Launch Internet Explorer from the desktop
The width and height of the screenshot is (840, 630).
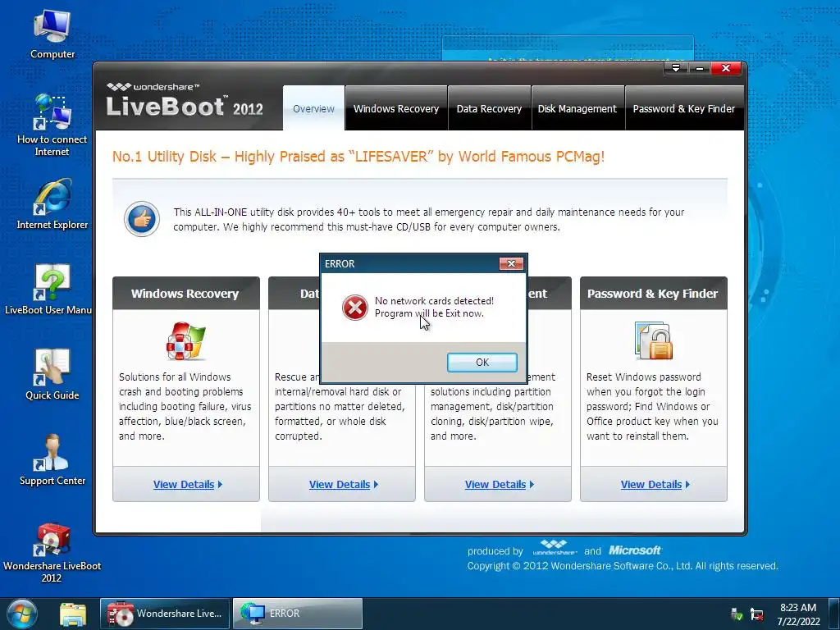click(52, 204)
